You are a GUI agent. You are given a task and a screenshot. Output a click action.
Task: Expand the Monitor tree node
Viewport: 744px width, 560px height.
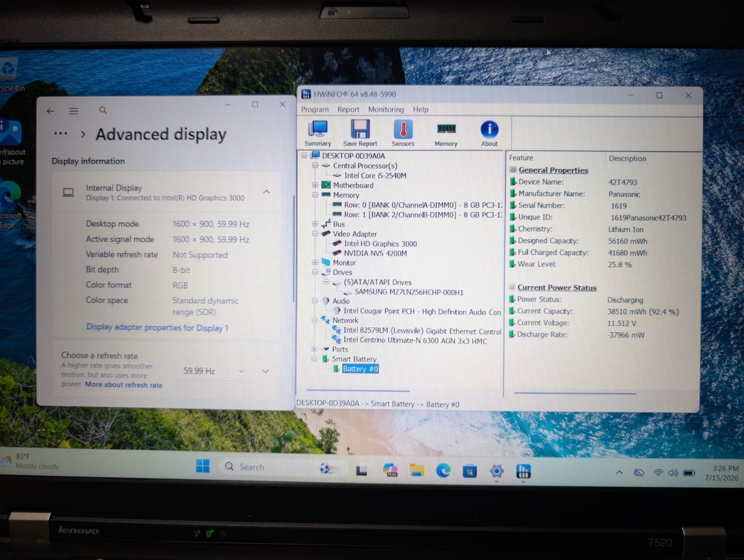(315, 263)
